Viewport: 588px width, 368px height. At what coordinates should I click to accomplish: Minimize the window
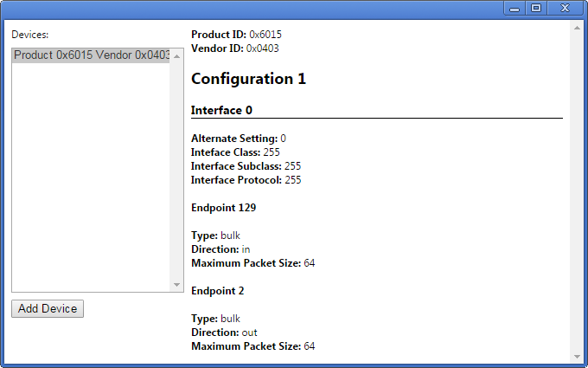[514, 8]
